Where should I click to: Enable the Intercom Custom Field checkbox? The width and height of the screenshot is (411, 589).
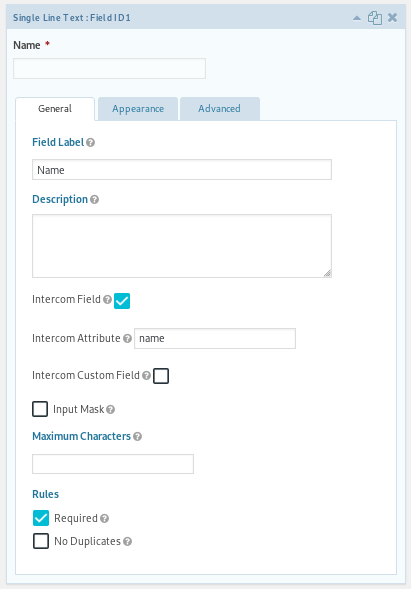pyautogui.click(x=161, y=376)
